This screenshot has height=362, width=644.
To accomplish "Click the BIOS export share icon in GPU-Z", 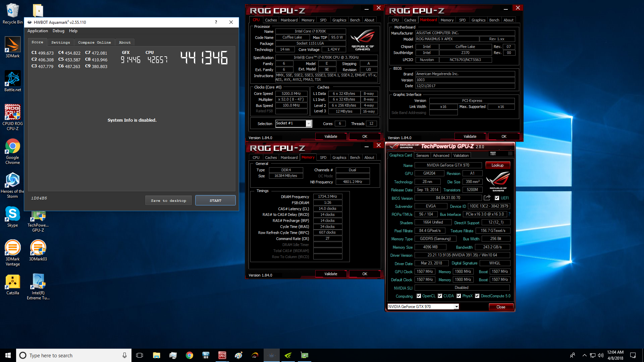I will (x=487, y=198).
